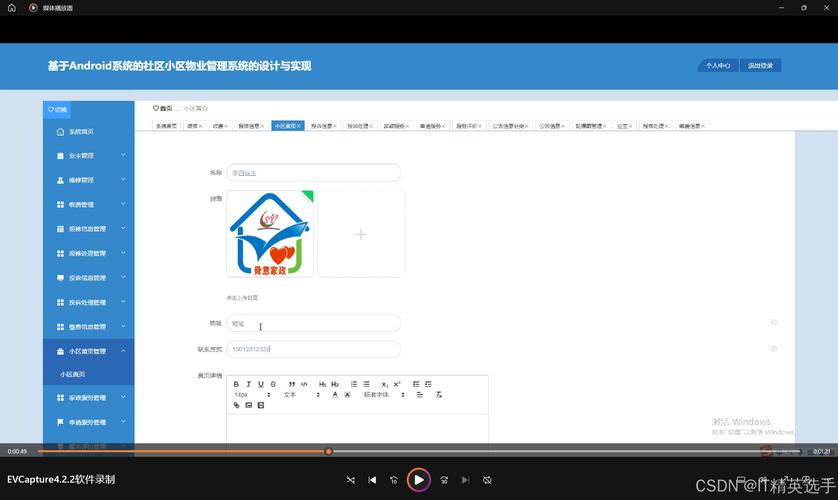Expand the 收费管理 sidebar menu

click(89, 205)
